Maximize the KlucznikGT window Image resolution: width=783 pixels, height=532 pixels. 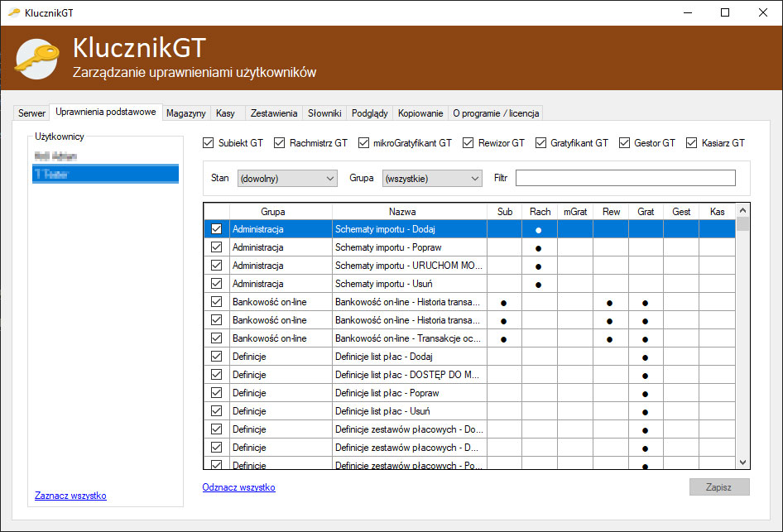tap(725, 12)
